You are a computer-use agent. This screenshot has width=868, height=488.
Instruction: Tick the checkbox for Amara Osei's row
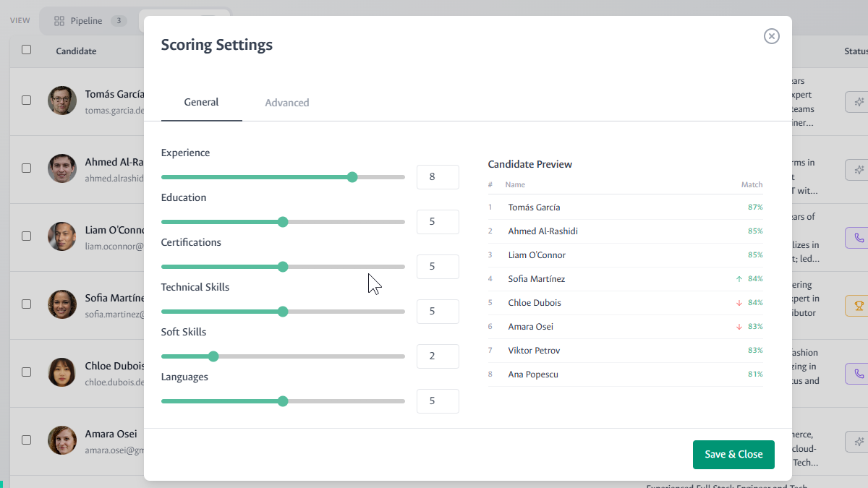27,440
